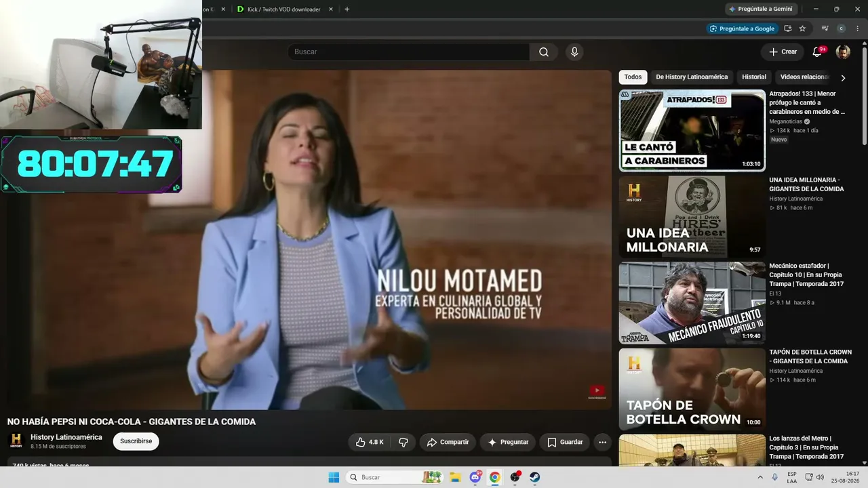Open the Windows Start menu
This screenshot has width=868, height=488.
334,477
